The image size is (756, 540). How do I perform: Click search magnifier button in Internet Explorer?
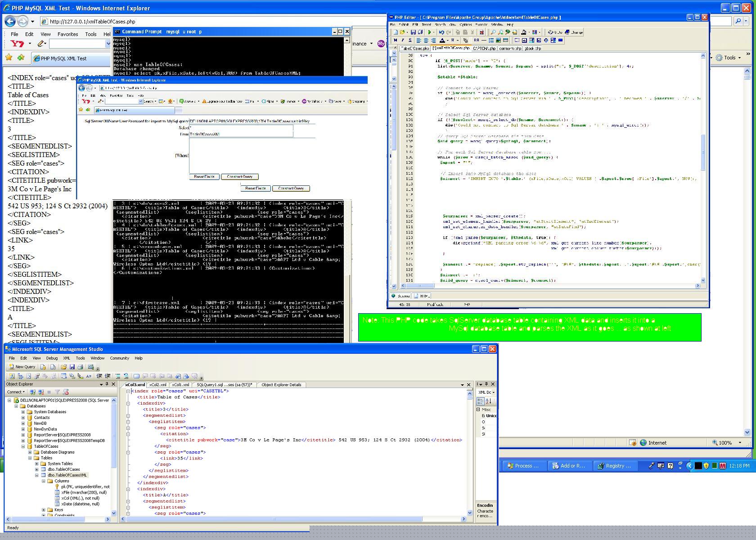click(x=738, y=21)
